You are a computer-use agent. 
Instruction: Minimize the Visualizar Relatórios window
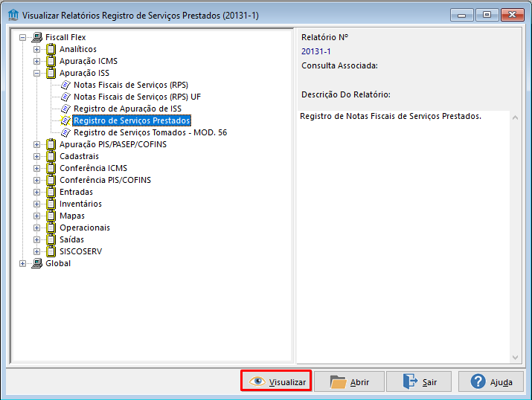pos(461,15)
